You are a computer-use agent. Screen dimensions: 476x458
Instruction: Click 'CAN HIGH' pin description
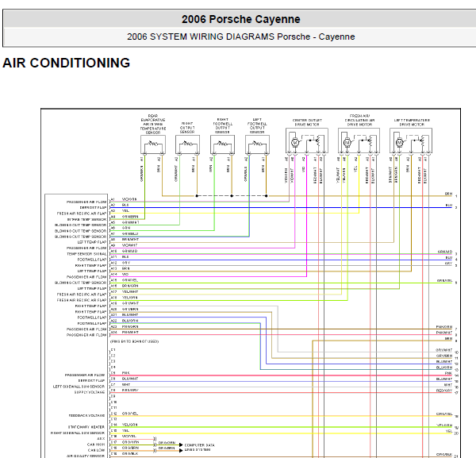tap(96, 445)
